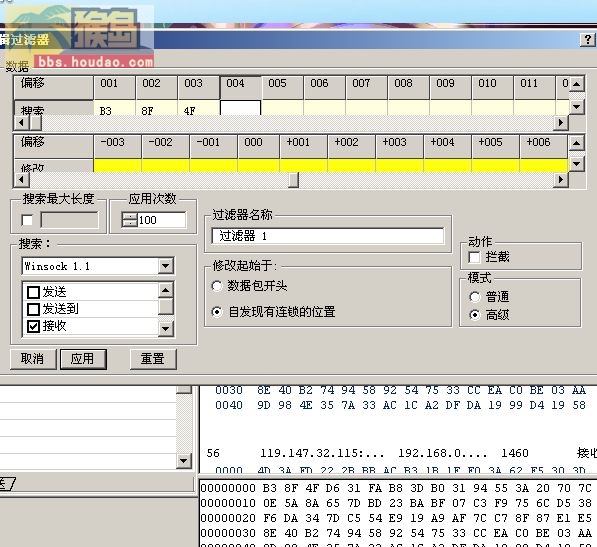Click the help question mark button
This screenshot has height=547, width=597.
click(x=587, y=39)
